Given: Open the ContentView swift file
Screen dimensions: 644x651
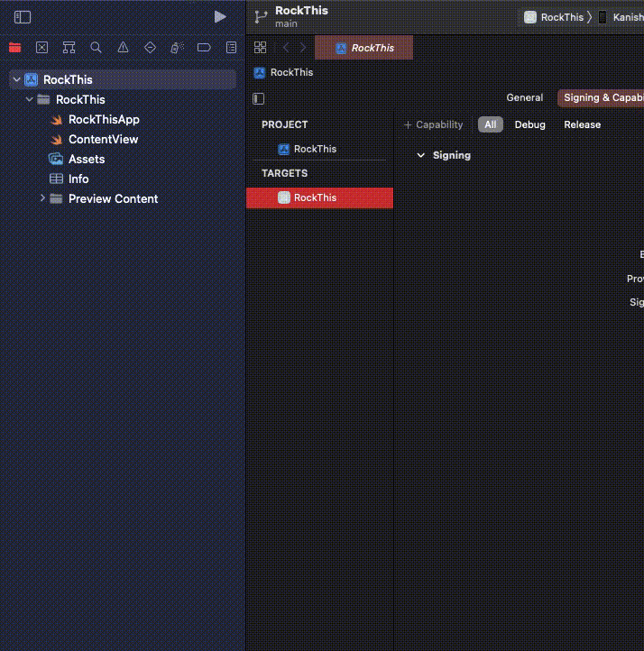Looking at the screenshot, I should click(x=94, y=140).
